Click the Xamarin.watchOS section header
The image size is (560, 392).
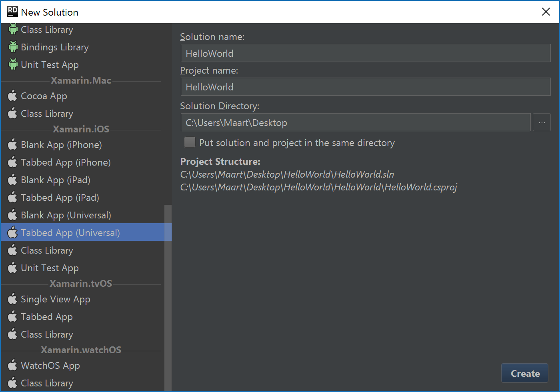tap(81, 350)
